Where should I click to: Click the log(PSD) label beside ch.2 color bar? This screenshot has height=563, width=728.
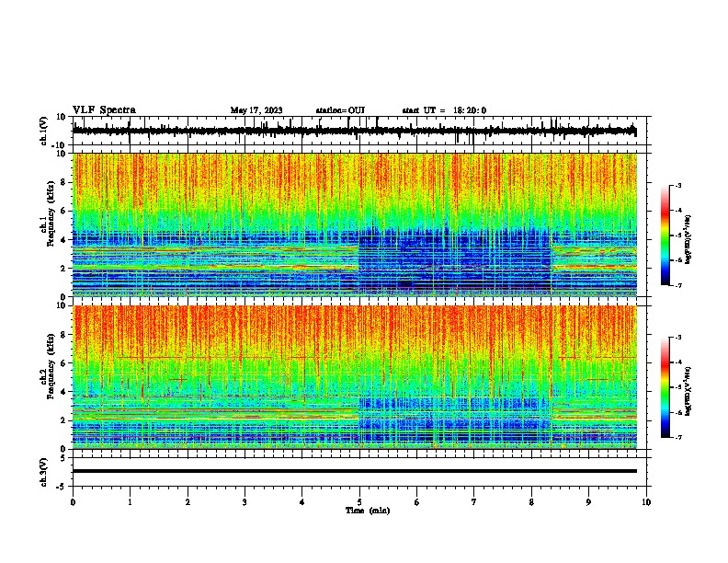(688, 391)
